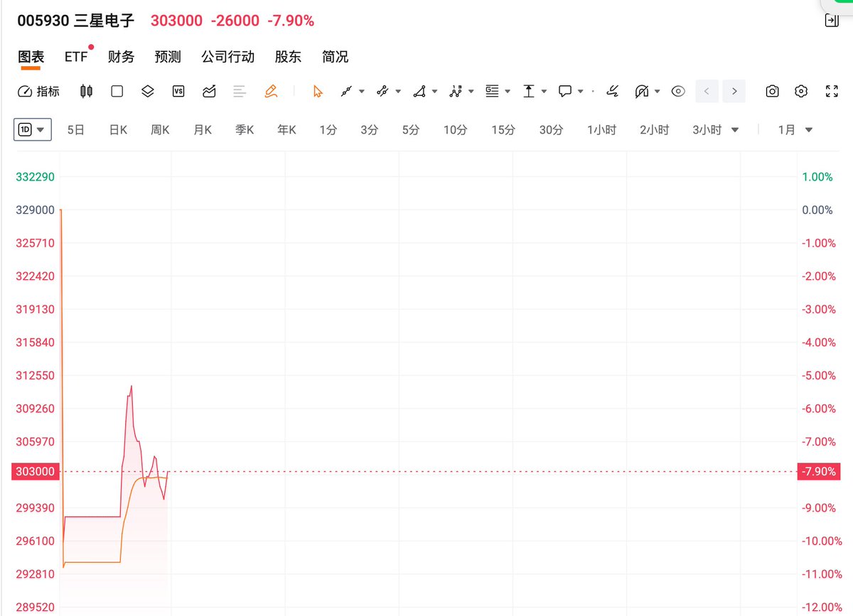Open the VS compare icon

click(x=178, y=91)
